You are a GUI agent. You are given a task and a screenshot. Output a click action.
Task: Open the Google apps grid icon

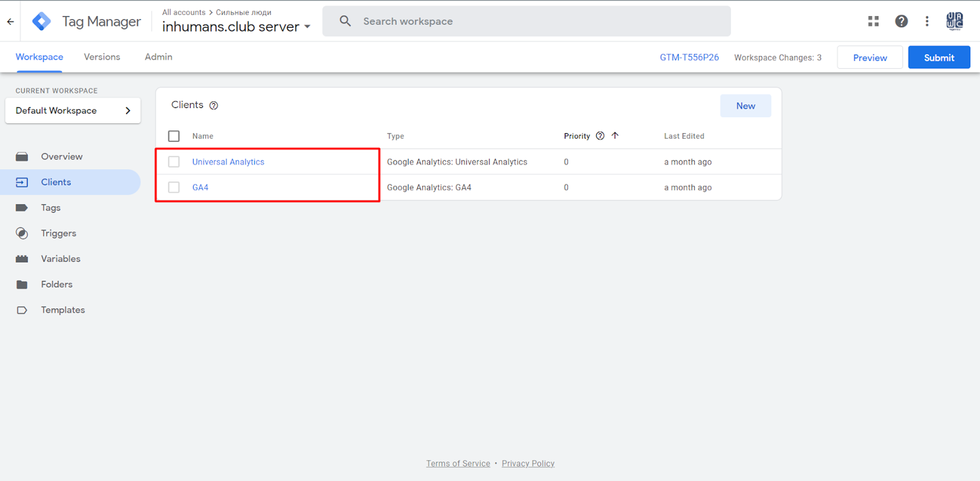pos(874,21)
